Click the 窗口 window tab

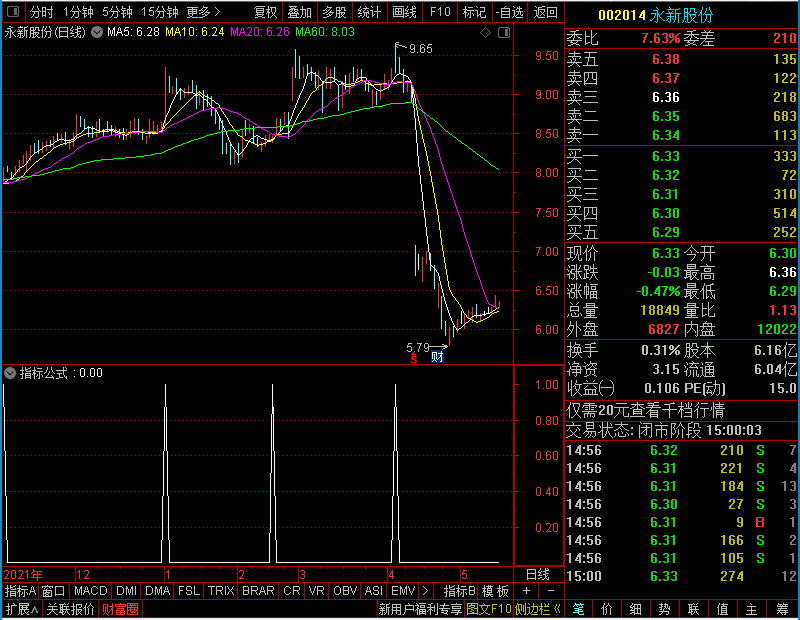pyautogui.click(x=54, y=591)
